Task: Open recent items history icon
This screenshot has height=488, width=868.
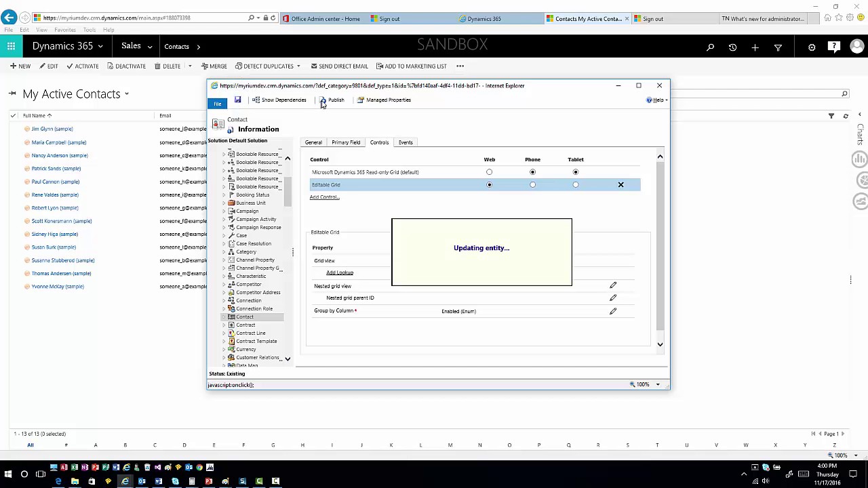Action: tap(732, 47)
